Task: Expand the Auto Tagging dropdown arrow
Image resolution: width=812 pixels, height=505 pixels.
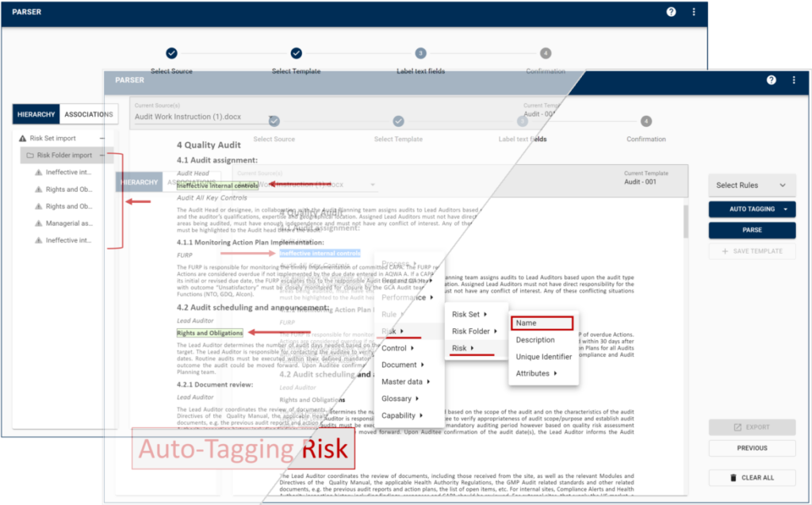Action: pos(785,209)
